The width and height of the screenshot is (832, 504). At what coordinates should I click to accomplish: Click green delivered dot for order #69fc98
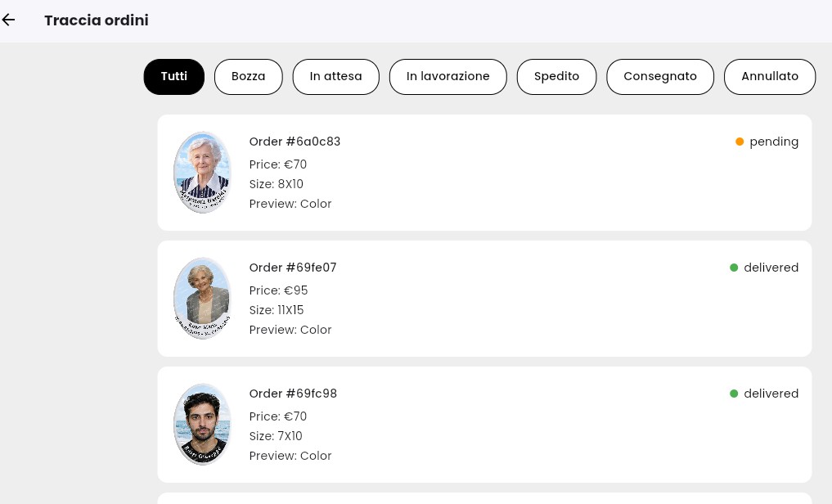pyautogui.click(x=734, y=394)
